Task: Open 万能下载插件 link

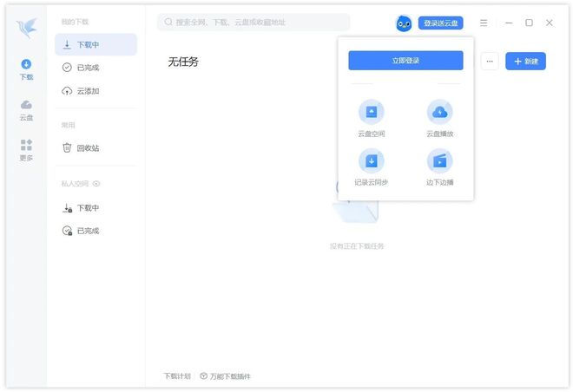Action: 226,376
